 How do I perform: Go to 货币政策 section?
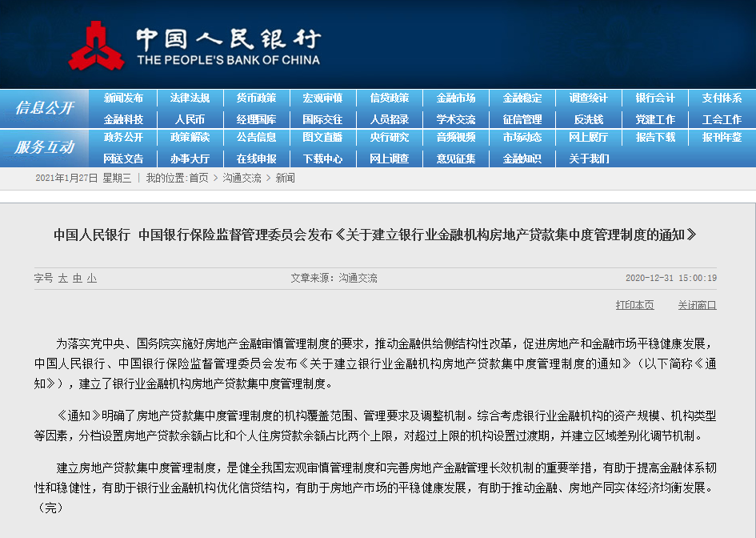click(x=257, y=98)
